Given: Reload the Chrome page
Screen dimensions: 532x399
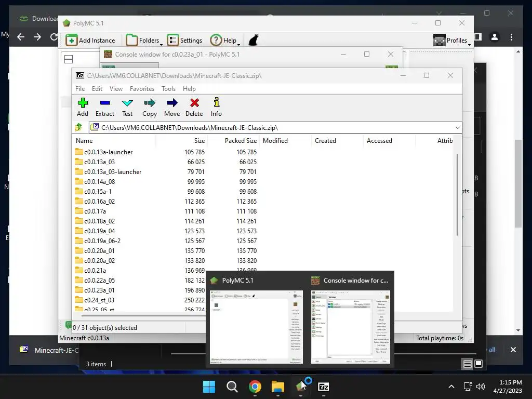Looking at the screenshot, I should coord(54,37).
